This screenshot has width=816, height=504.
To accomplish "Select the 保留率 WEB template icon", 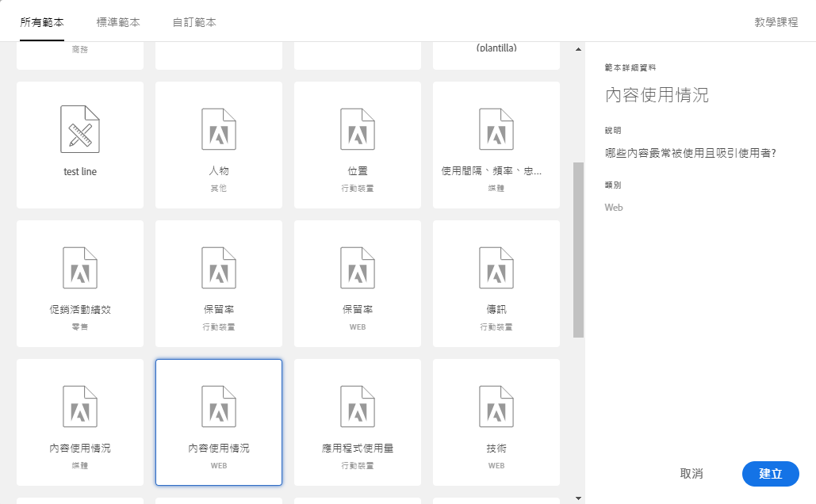I will pos(358,268).
